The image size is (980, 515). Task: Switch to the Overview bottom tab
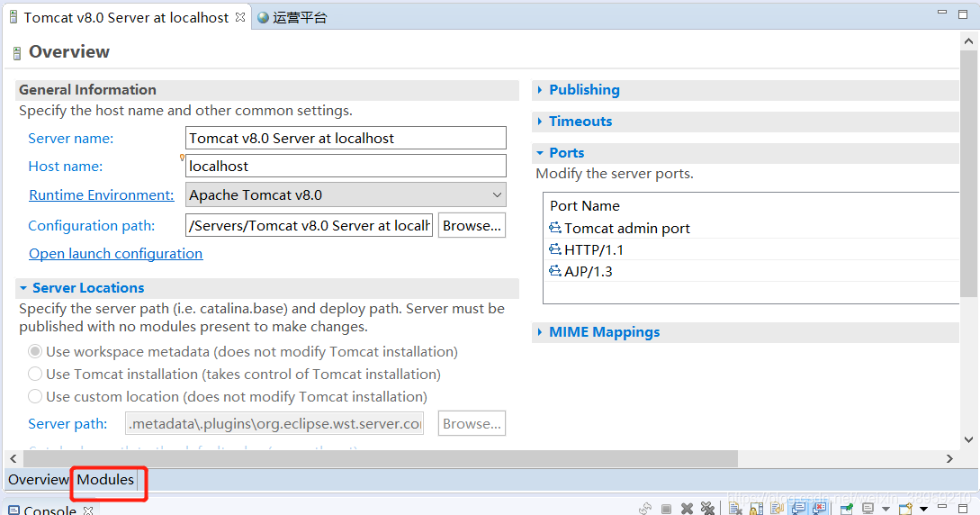[38, 479]
